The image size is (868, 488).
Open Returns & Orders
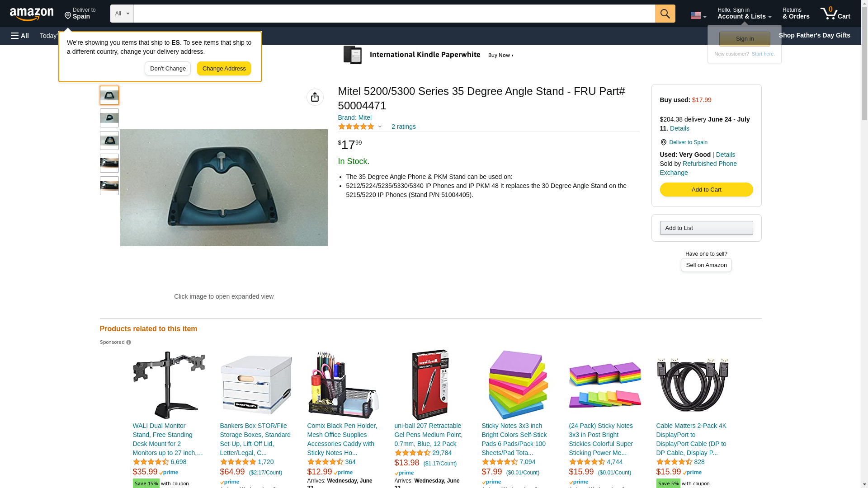tap(796, 14)
